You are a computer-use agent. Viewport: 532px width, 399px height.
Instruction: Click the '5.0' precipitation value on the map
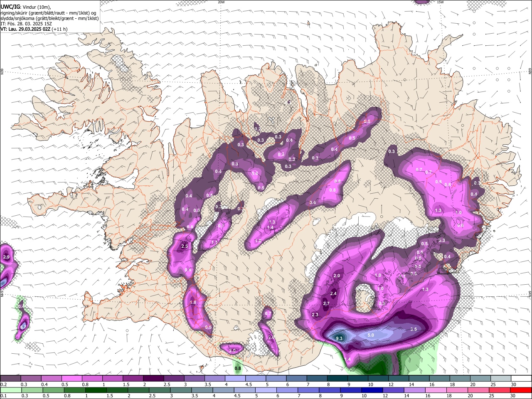[x=371, y=335]
